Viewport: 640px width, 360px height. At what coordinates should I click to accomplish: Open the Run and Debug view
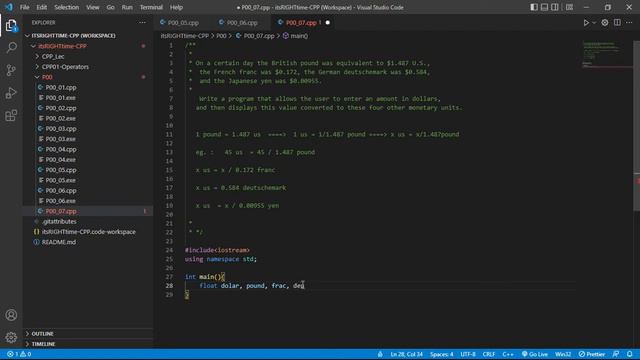tap(11, 93)
